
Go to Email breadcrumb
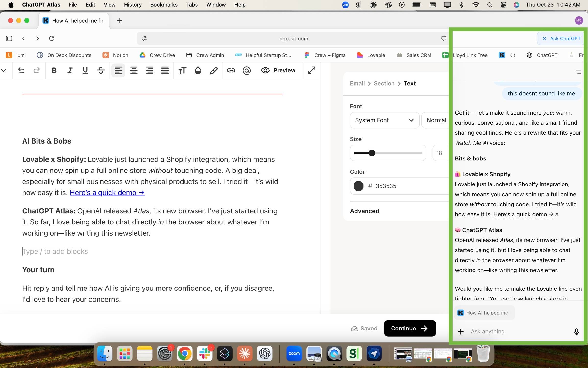[x=357, y=83]
